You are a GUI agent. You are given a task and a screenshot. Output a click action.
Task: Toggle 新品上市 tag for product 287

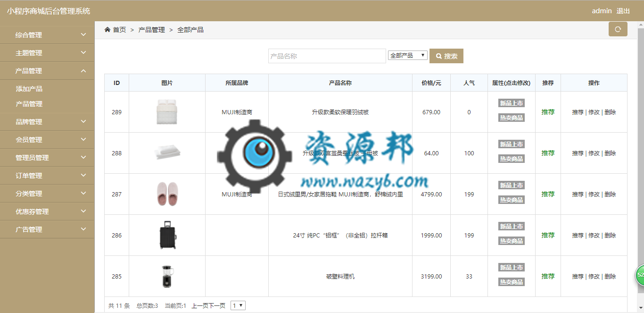(512, 186)
